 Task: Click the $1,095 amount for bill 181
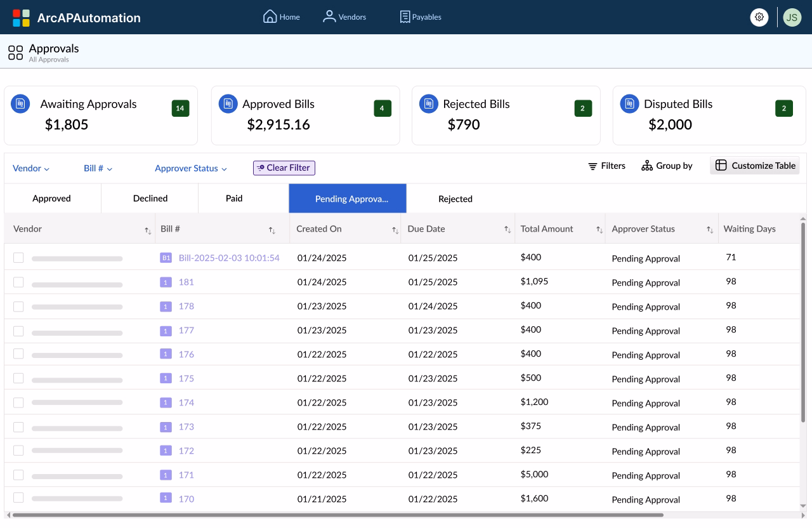tap(534, 281)
